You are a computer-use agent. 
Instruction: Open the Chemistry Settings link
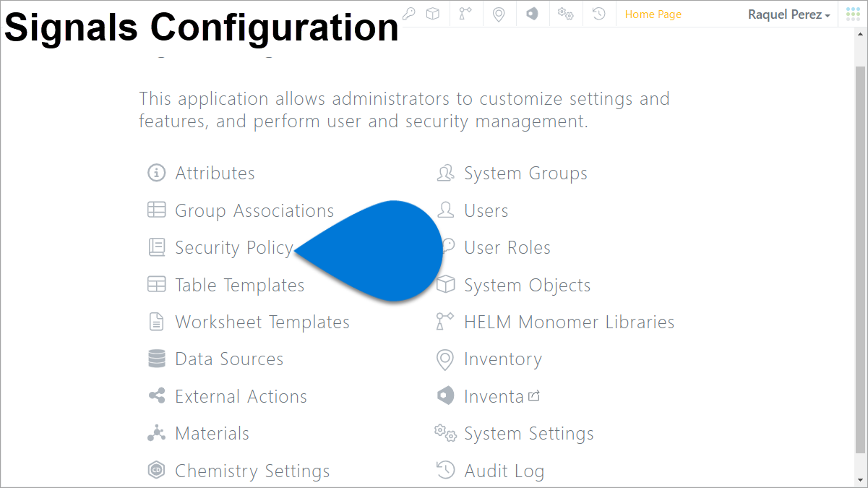point(252,471)
